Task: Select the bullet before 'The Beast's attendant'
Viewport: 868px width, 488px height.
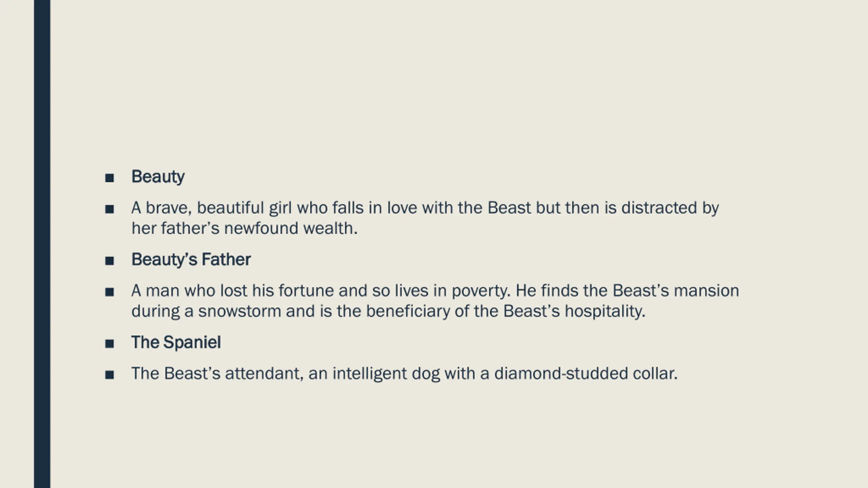Action: 110,375
